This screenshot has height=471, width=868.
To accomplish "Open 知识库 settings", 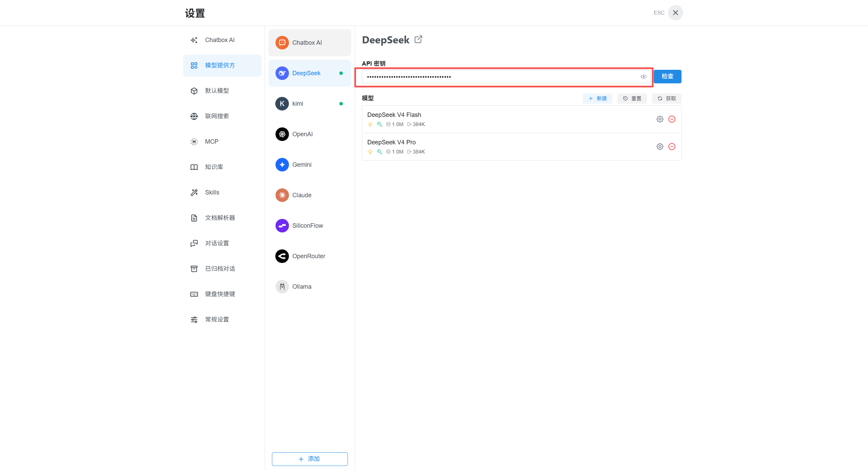I will pyautogui.click(x=222, y=167).
